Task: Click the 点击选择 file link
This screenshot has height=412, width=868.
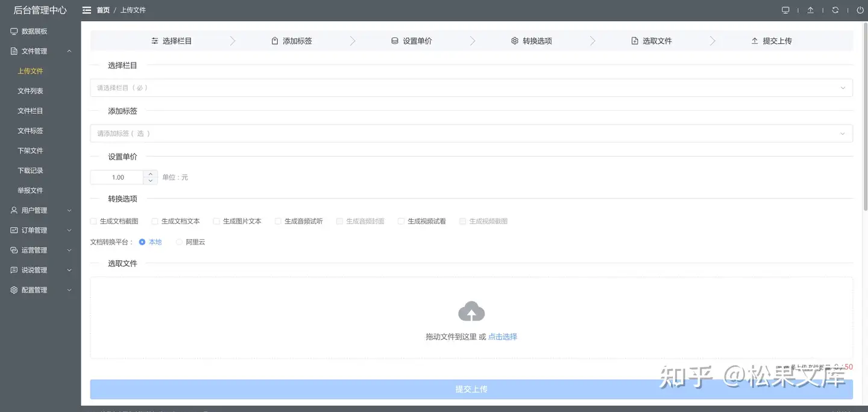Action: point(503,337)
